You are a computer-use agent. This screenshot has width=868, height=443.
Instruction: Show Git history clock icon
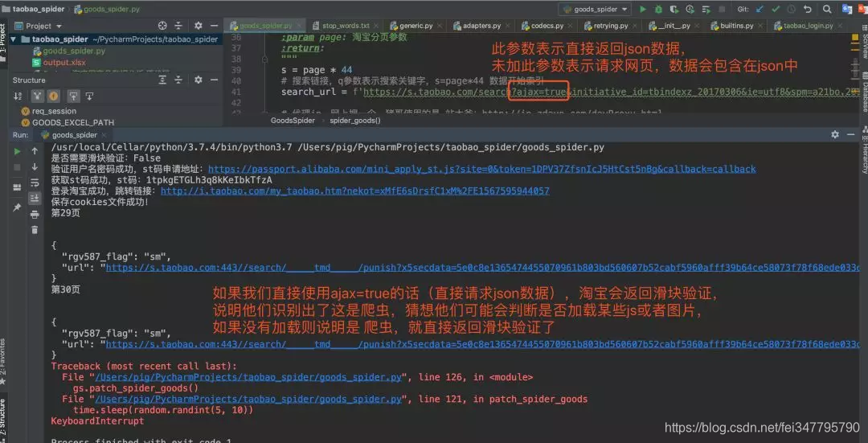pyautogui.click(x=792, y=10)
